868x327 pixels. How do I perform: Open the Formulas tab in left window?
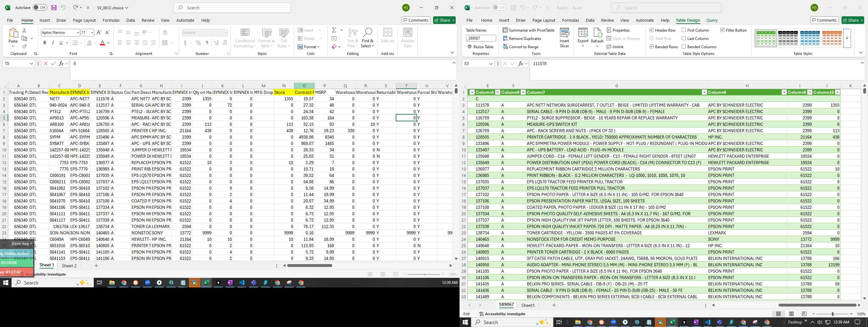click(x=111, y=20)
